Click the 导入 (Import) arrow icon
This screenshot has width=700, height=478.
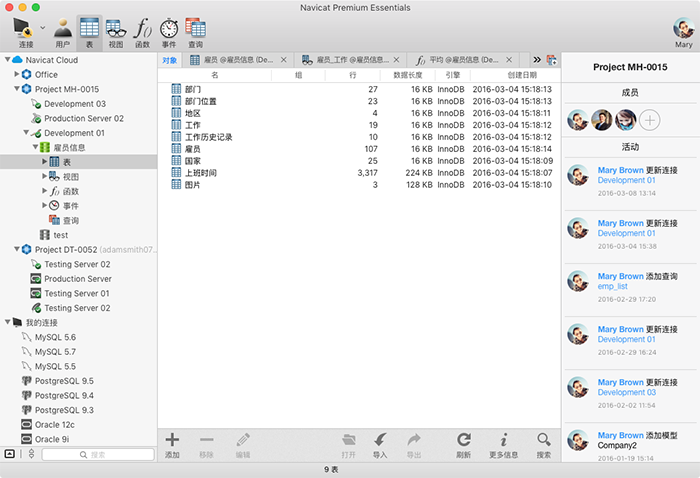(380, 440)
